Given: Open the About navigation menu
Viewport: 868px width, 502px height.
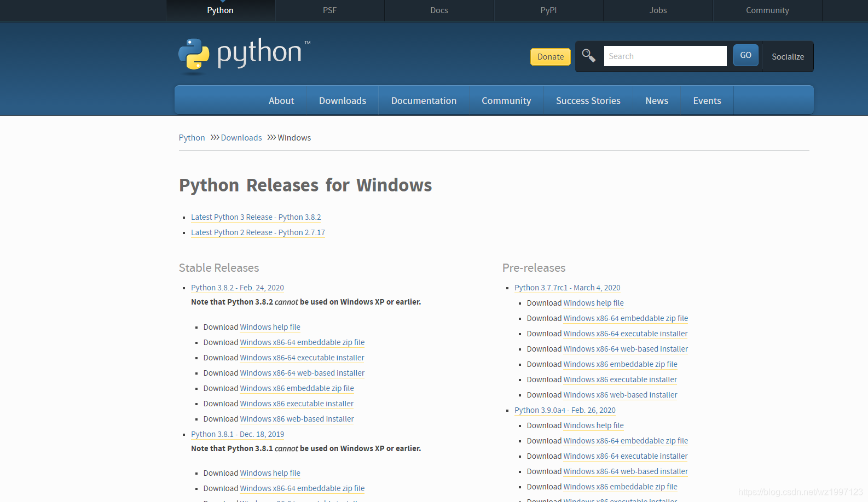Looking at the screenshot, I should [x=281, y=101].
